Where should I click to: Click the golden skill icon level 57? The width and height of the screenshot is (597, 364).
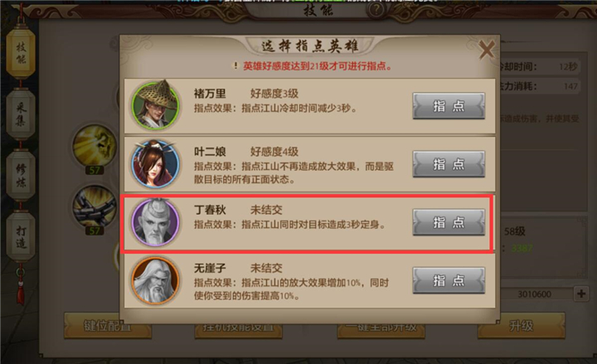point(95,147)
